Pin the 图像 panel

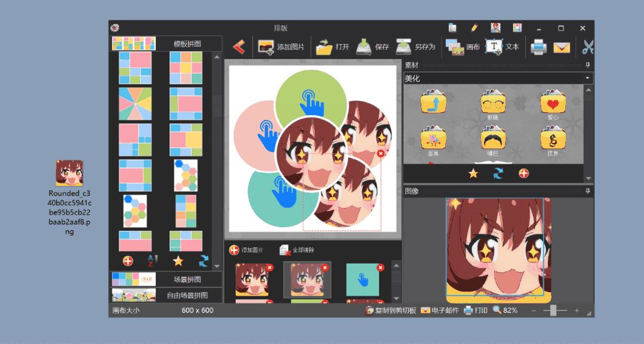click(588, 191)
